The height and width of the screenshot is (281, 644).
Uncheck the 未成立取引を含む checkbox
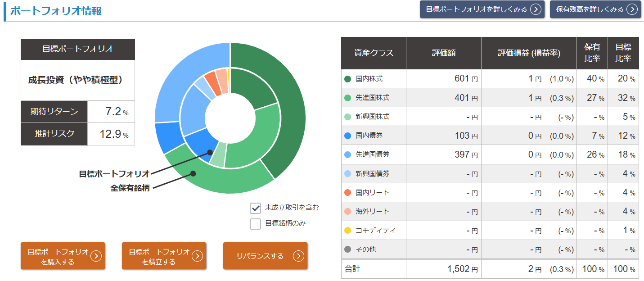tap(256, 208)
